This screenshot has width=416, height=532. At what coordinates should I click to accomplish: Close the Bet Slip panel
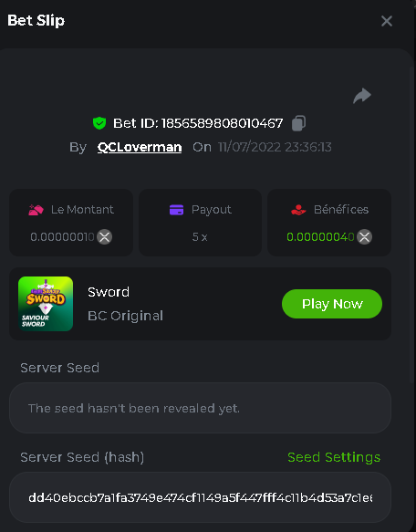pyautogui.click(x=387, y=21)
